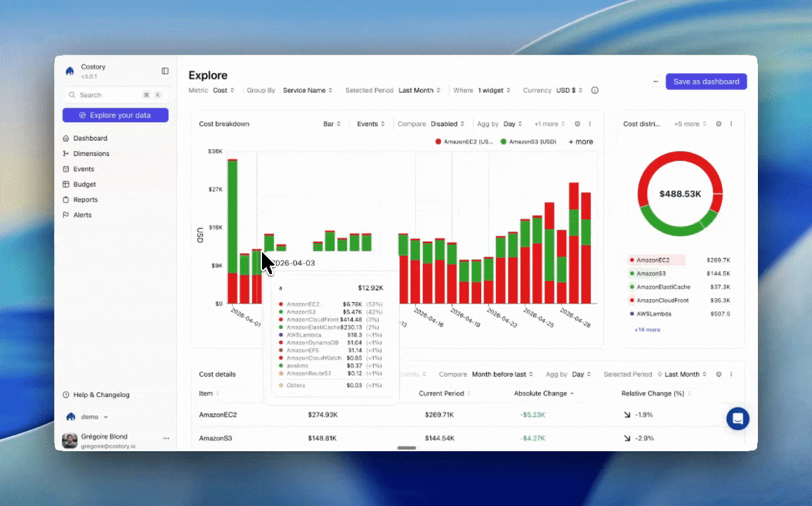
Task: Open the Events dropdown in Cost breakdown
Action: coord(371,124)
